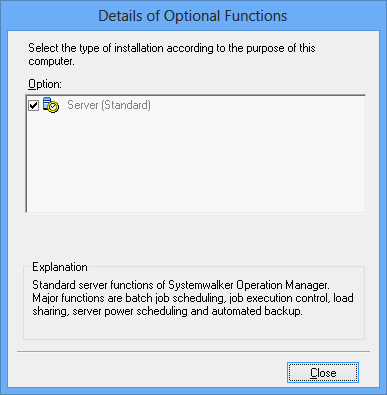Select the Server (Standard) list entry
387x395 pixels.
109,105
